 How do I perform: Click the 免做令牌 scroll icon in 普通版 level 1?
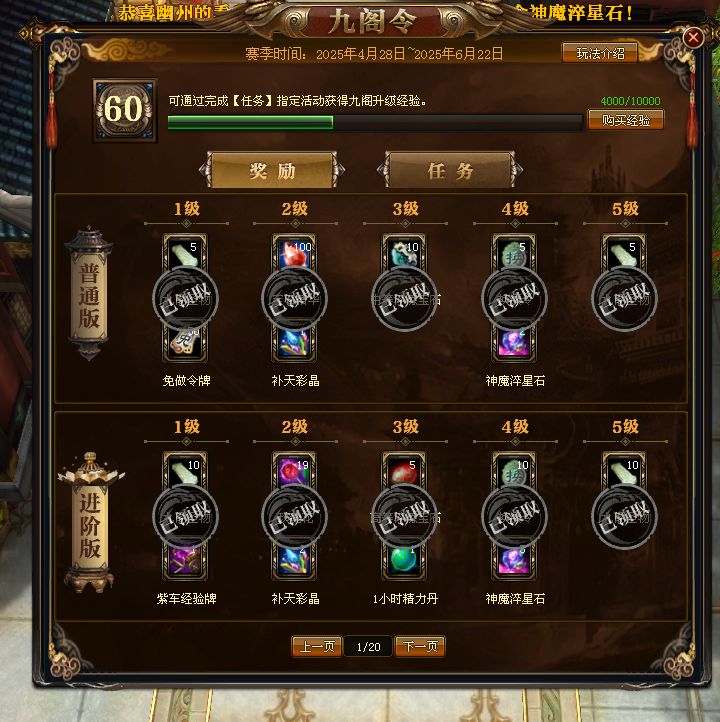click(x=185, y=341)
